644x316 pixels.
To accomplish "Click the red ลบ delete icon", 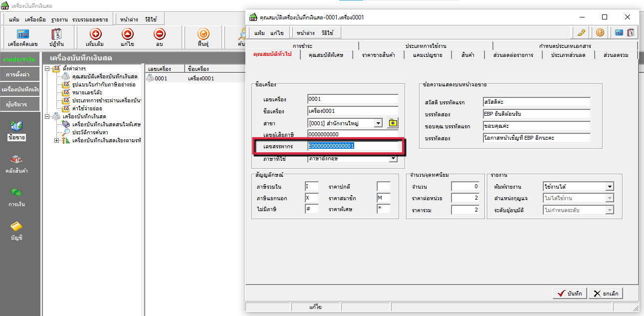I will coord(159,34).
